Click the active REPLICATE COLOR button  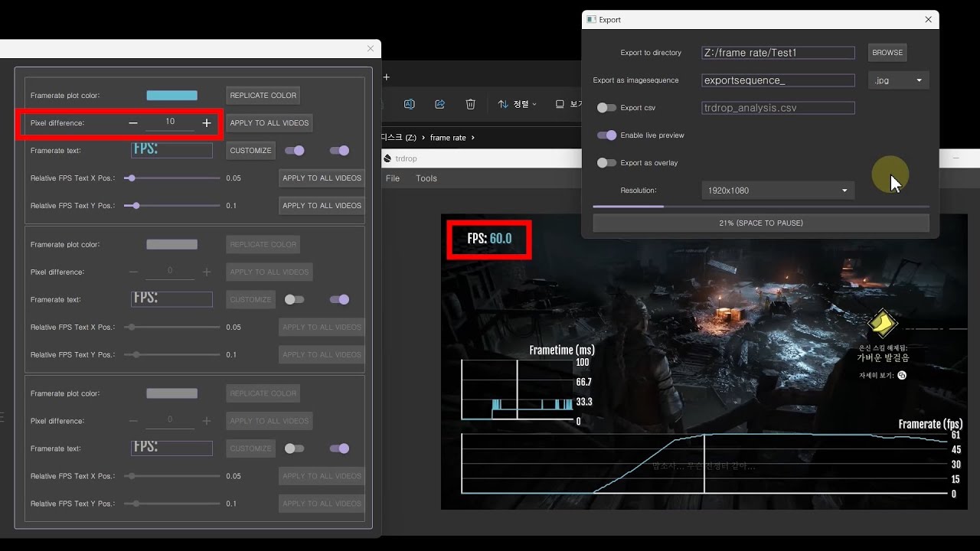[x=263, y=96]
